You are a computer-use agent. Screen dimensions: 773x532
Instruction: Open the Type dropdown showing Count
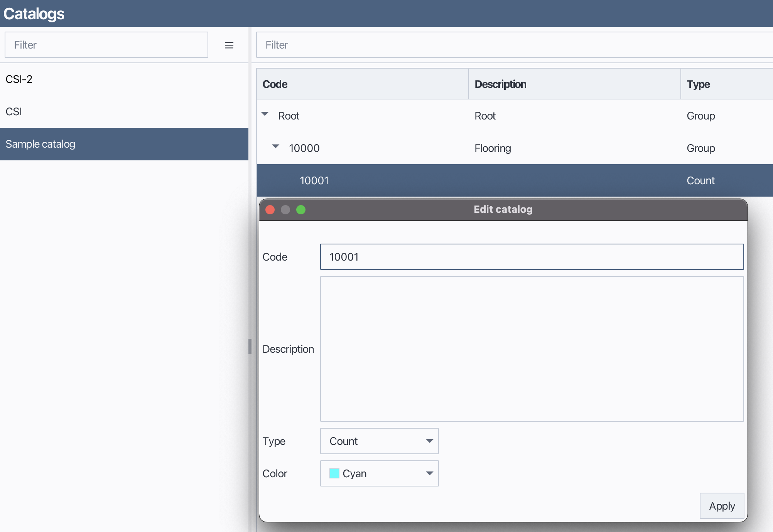coord(379,441)
